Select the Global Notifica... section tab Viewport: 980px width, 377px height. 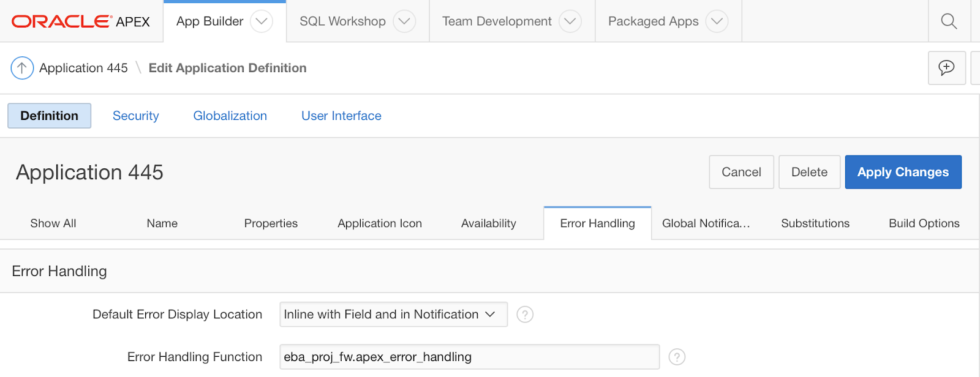(x=706, y=223)
